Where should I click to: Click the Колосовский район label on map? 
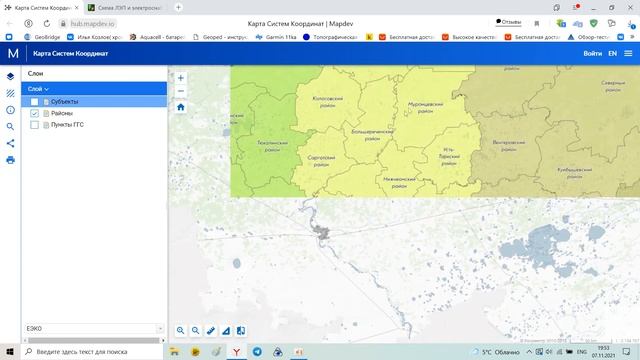point(327,102)
